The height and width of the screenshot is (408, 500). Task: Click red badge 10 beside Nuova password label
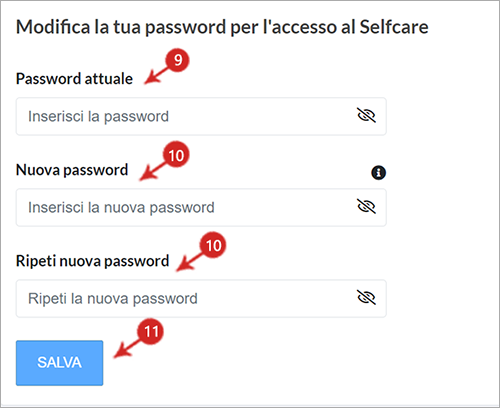(x=176, y=155)
